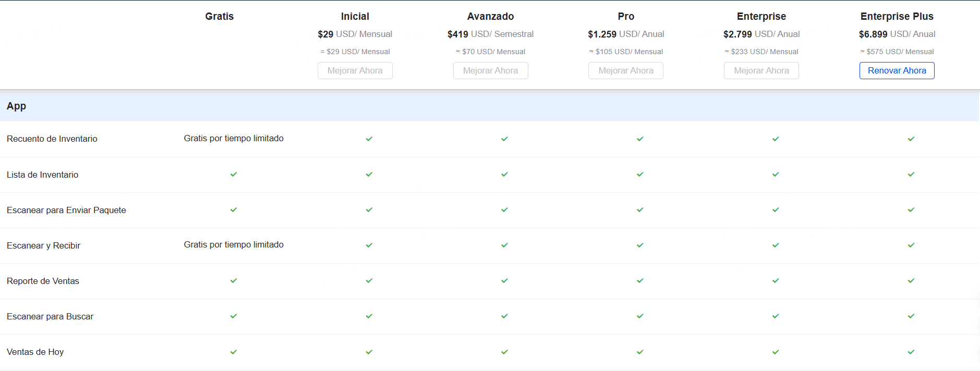
Task: Click Enterprise checkmark for Reporte de Ventas
Action: pyautogui.click(x=776, y=280)
